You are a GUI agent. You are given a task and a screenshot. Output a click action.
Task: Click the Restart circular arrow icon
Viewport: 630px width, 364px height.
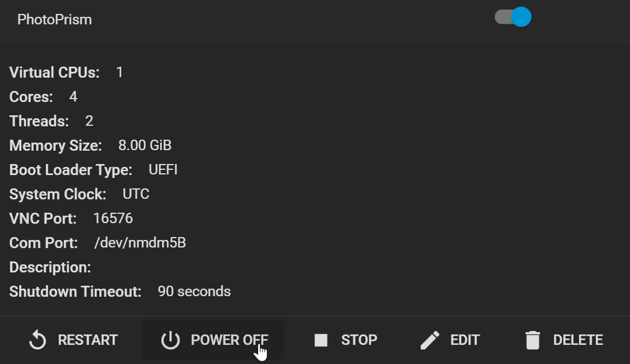point(38,340)
